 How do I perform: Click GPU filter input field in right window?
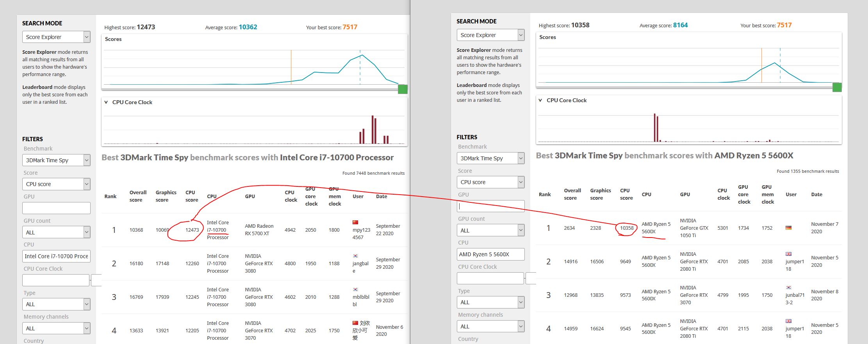point(490,206)
